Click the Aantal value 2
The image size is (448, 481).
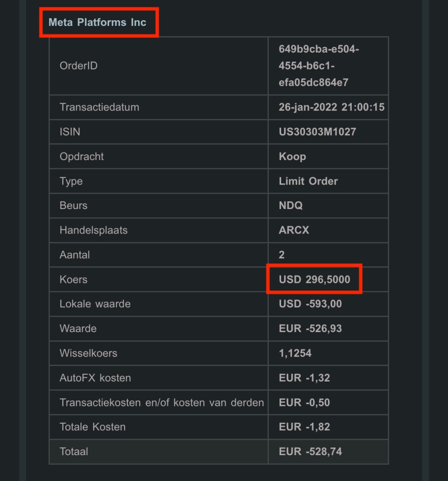coord(282,255)
